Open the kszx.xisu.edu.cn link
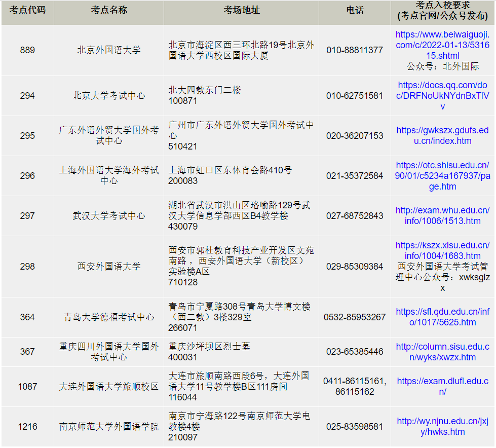Viewport: 496px width, 448px height. 442,250
